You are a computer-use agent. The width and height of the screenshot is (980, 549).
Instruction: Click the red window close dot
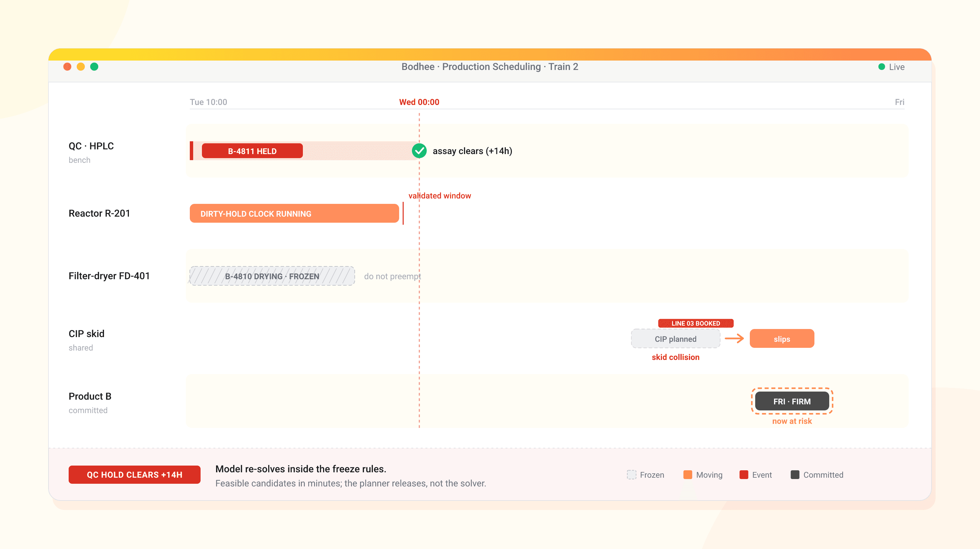tap(67, 67)
